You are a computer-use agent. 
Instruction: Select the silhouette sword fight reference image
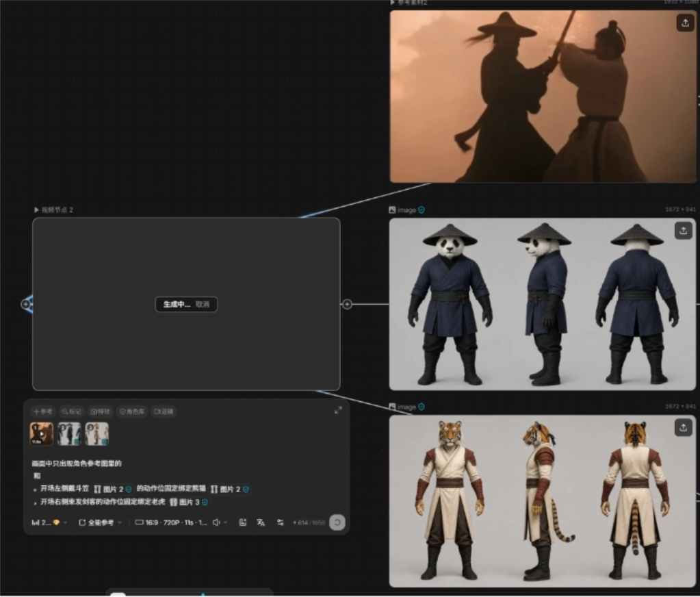tap(543, 97)
